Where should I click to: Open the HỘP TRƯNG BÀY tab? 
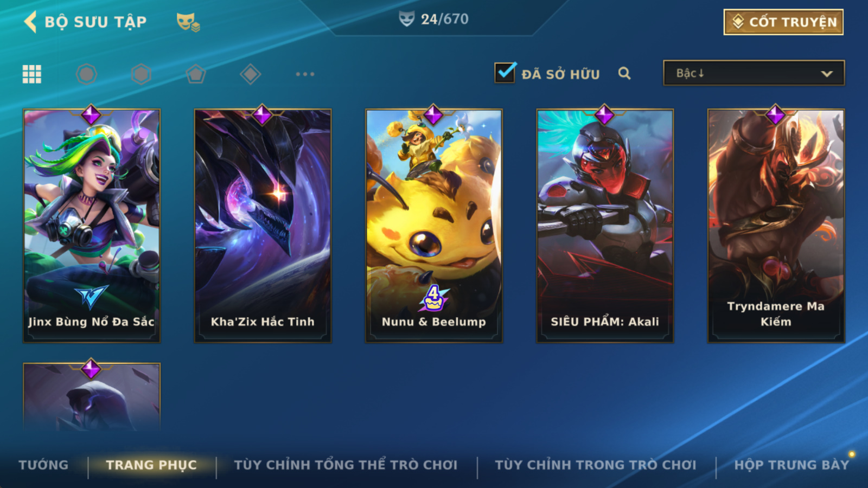tap(791, 465)
